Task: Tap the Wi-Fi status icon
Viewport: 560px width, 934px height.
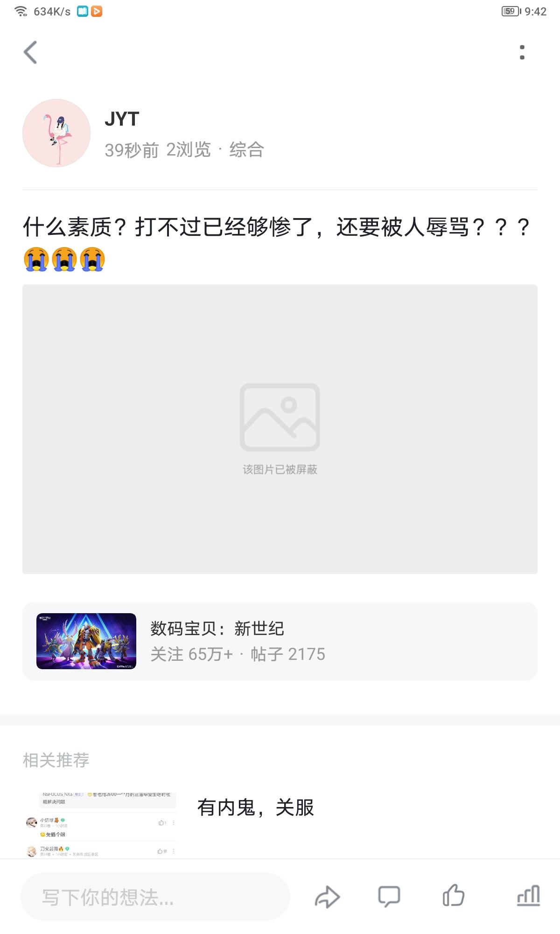Action: [x=21, y=11]
